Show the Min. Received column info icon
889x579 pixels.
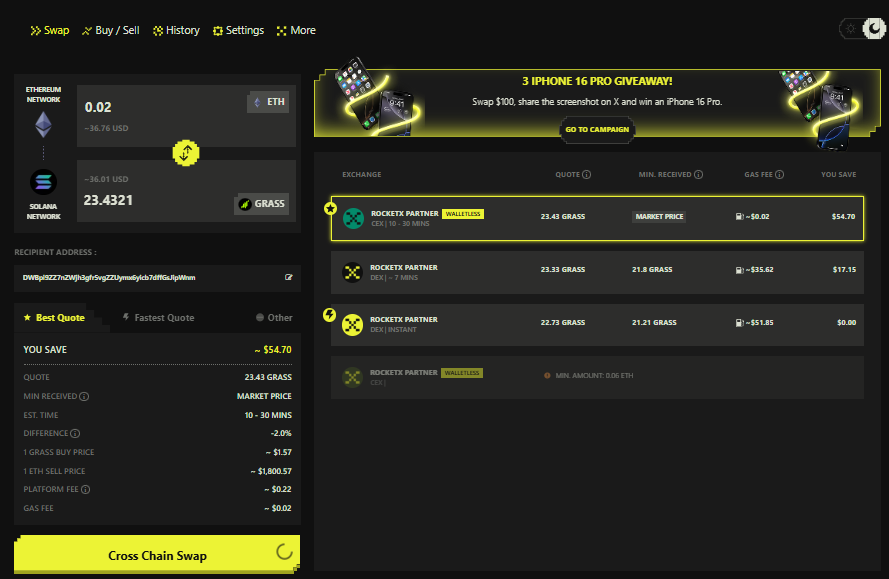[x=698, y=175]
